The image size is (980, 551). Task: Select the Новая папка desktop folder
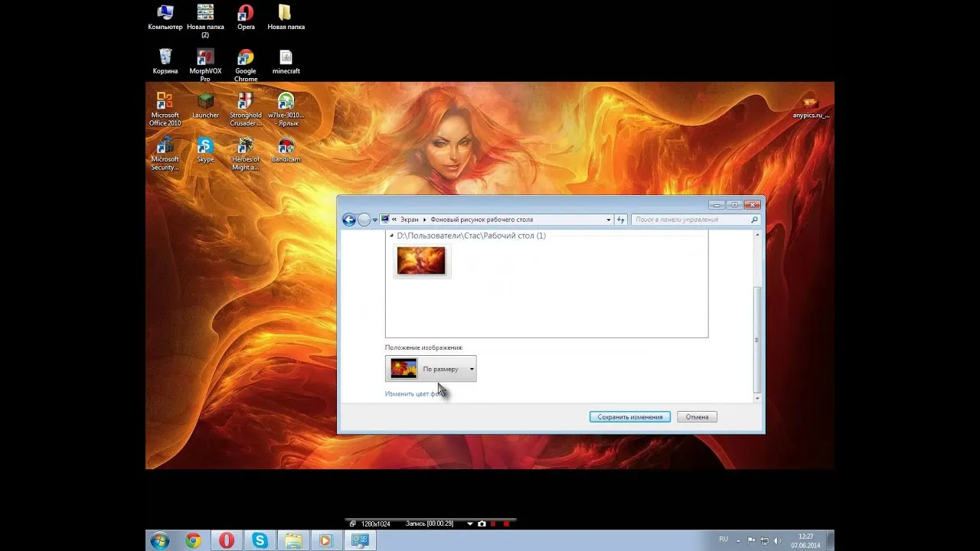pos(286,17)
